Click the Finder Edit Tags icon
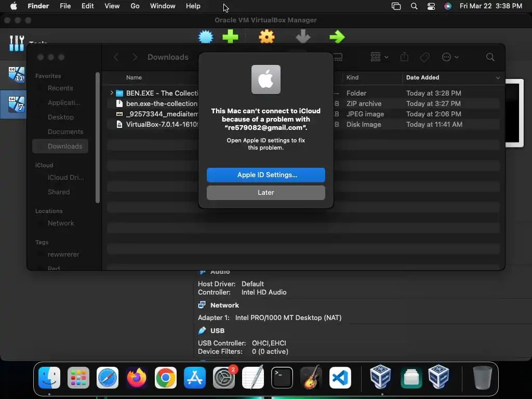The height and width of the screenshot is (399, 532). click(x=424, y=57)
